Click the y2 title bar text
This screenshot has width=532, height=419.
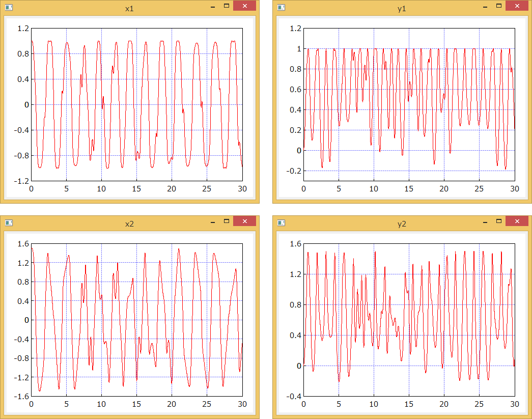402,224
